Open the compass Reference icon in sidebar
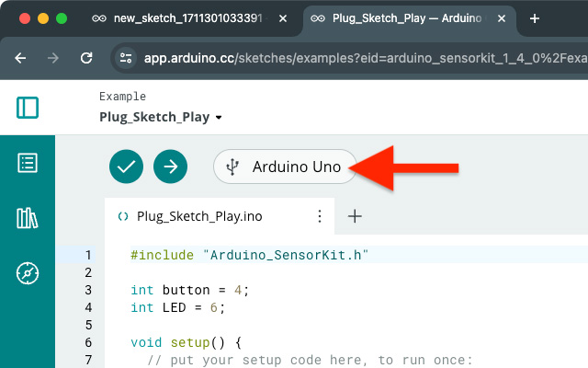 pyautogui.click(x=28, y=273)
